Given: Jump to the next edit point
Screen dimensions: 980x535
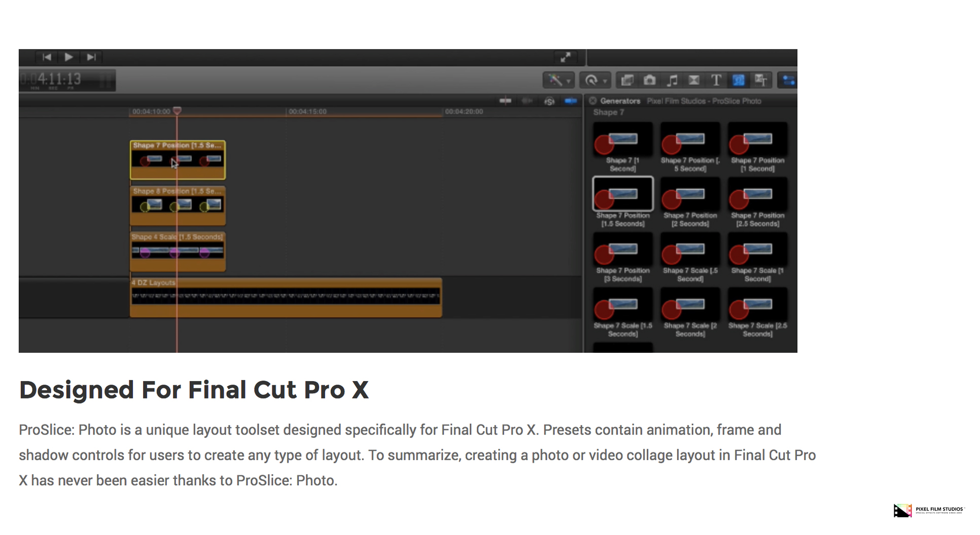Looking at the screenshot, I should point(91,57).
